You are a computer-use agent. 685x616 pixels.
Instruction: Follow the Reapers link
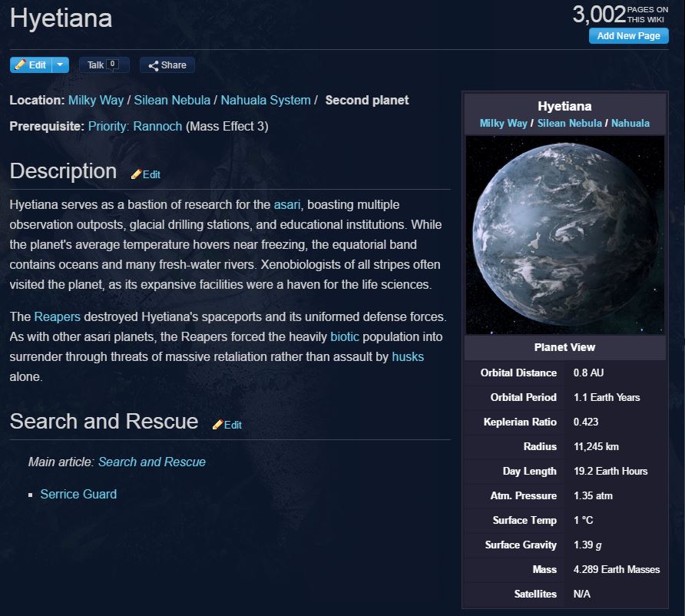pos(58,316)
